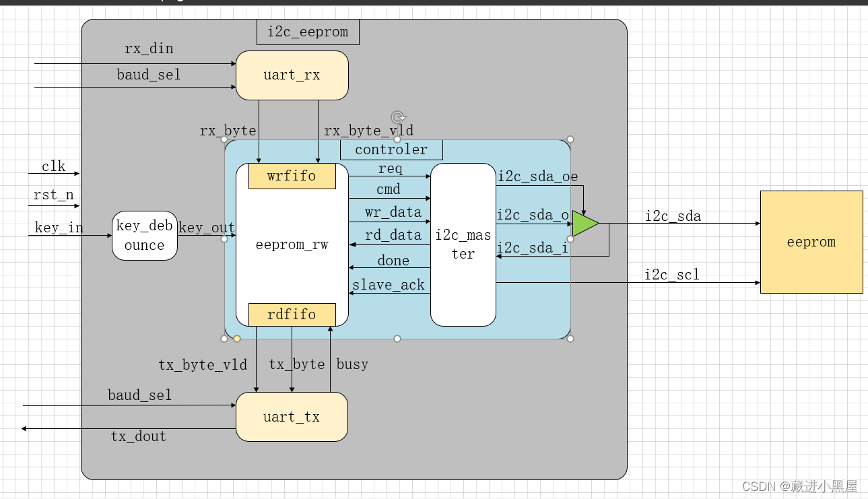Viewport: 868px width, 499px height.
Task: Select the key_debounce module shape
Action: pyautogui.click(x=143, y=236)
